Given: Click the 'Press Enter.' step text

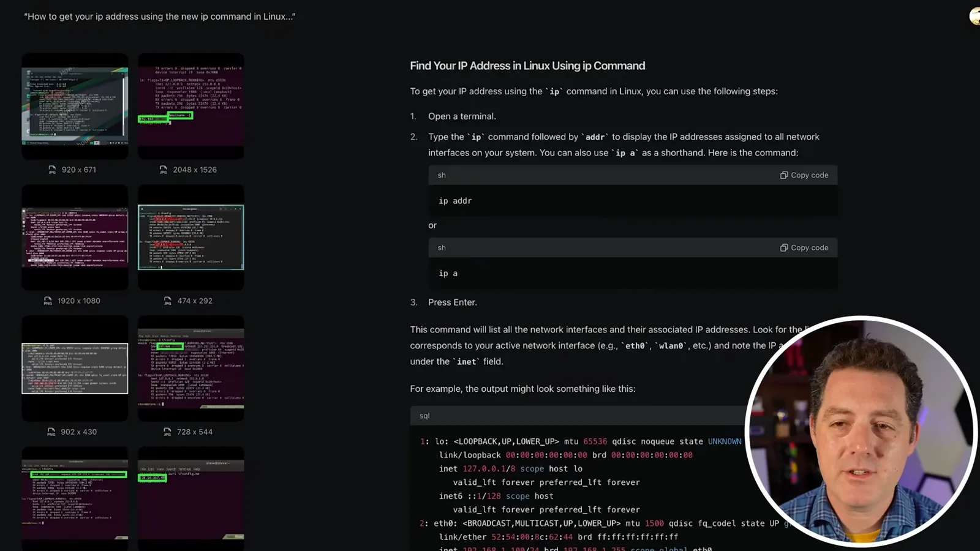Looking at the screenshot, I should coord(453,302).
